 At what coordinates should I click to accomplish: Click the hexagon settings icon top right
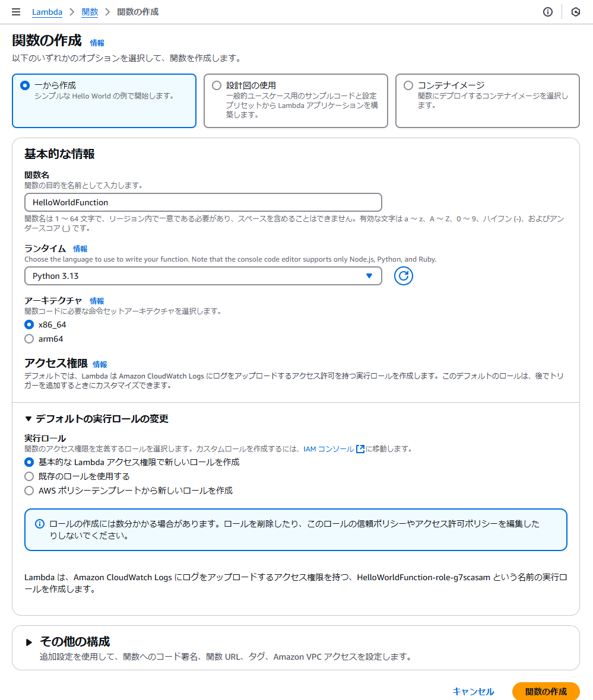tap(576, 12)
